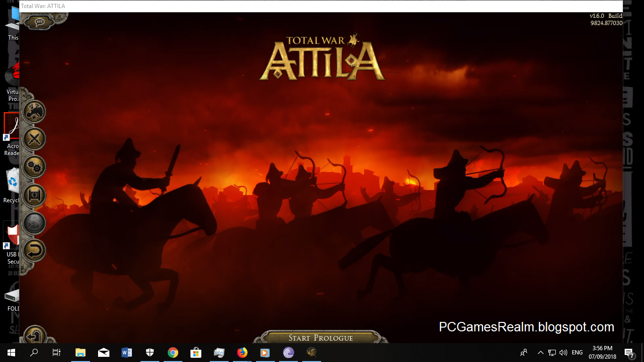The width and height of the screenshot is (644, 362).
Task: Open the Action Center notifications
Action: point(629,353)
